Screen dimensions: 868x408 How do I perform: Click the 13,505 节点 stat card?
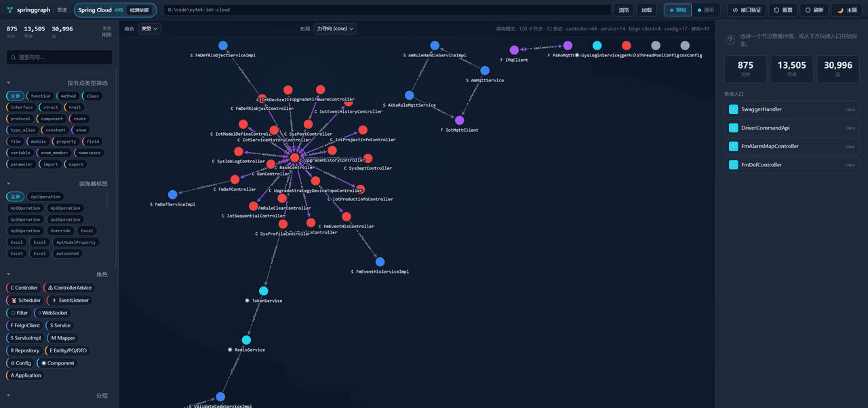click(791, 69)
